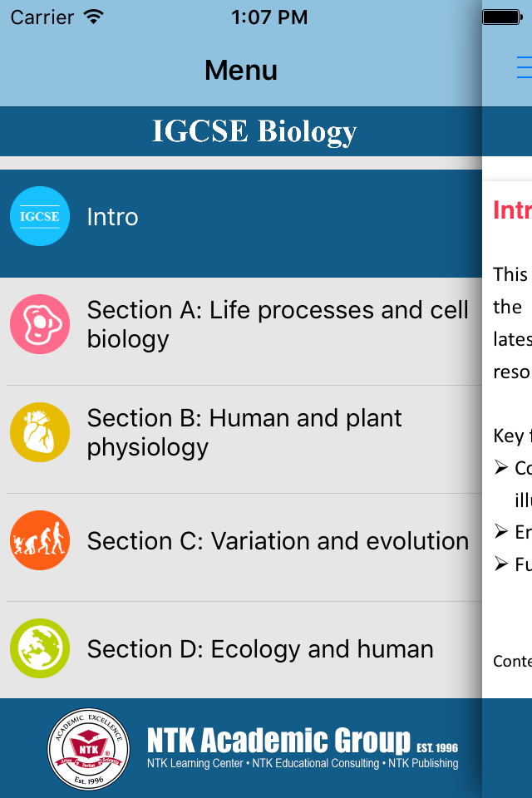
Task: Toggle the hamburger menu icon
Action: tap(524, 67)
